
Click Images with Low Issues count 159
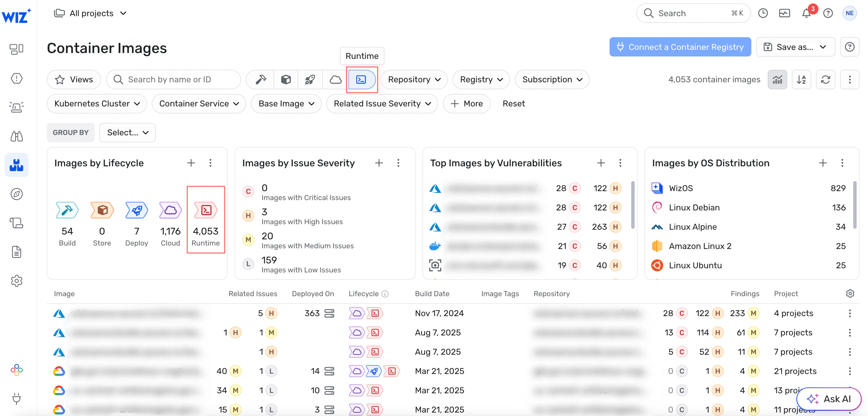tap(269, 260)
